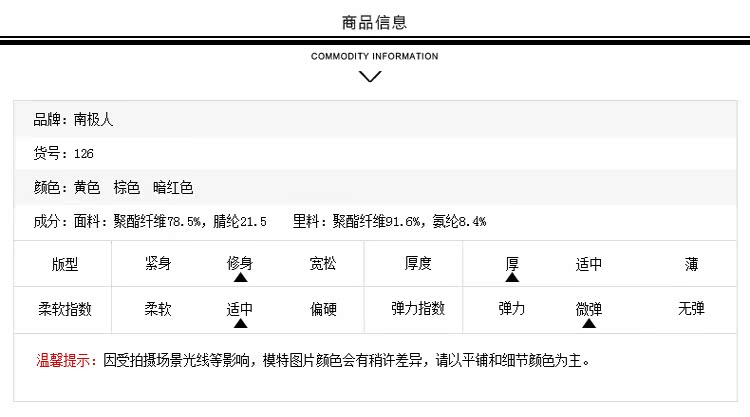
Task: Select the 适中 thickness option
Action: coord(589,264)
